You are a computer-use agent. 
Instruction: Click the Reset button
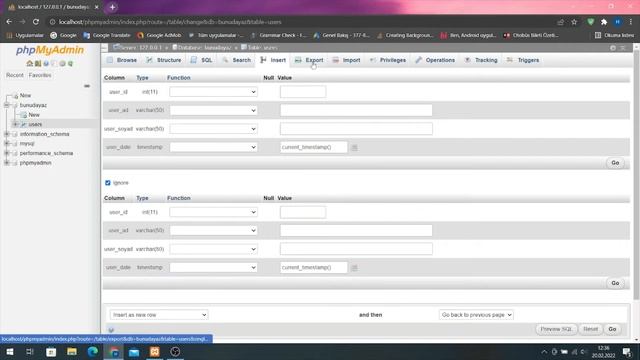pos(590,329)
